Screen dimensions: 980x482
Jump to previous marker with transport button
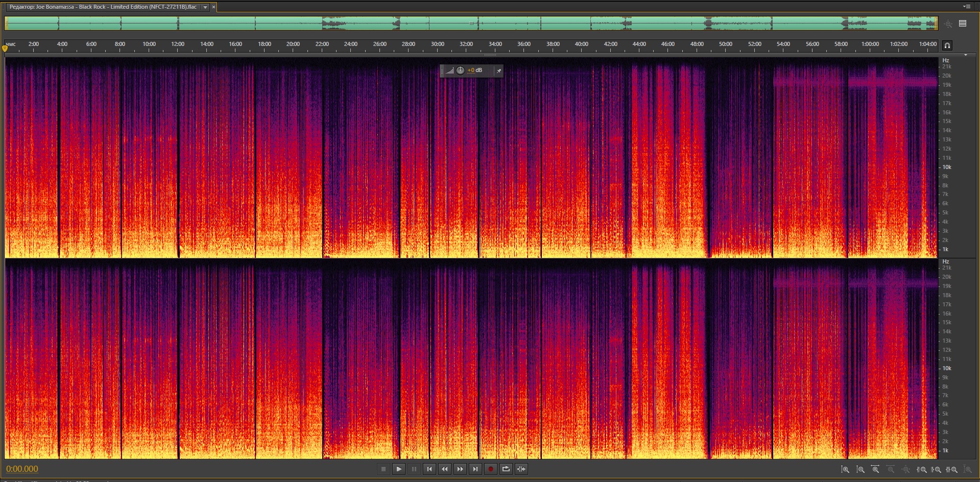tap(429, 469)
